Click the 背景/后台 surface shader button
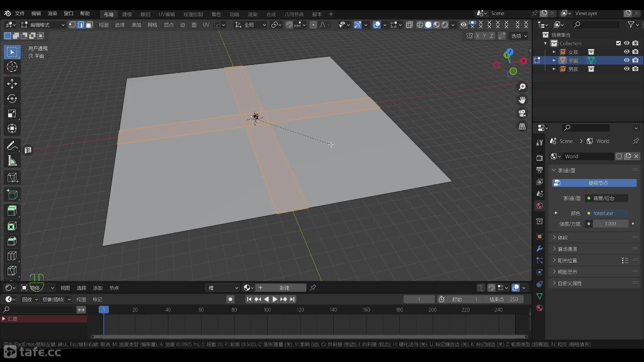Image resolution: width=644 pixels, height=362 pixels. tap(607, 198)
